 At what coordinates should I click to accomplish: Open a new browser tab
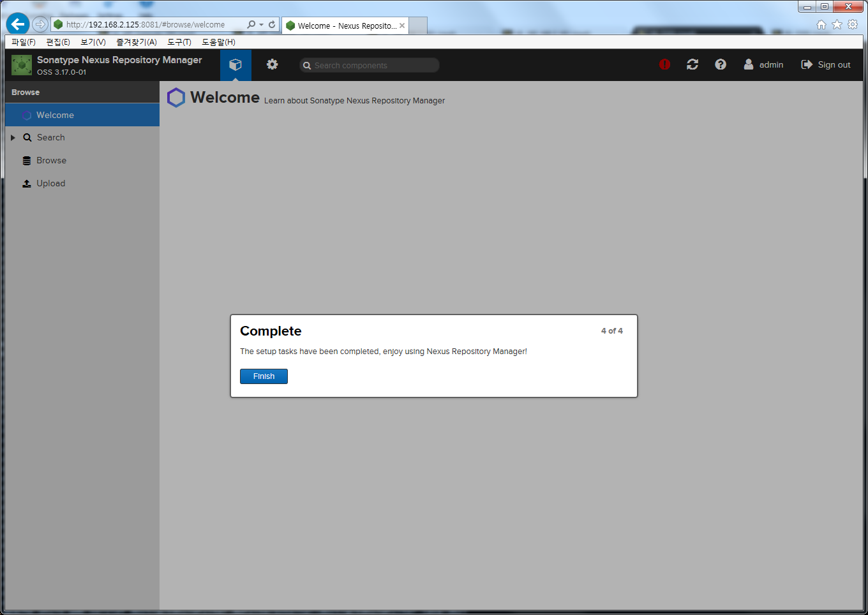(x=418, y=26)
